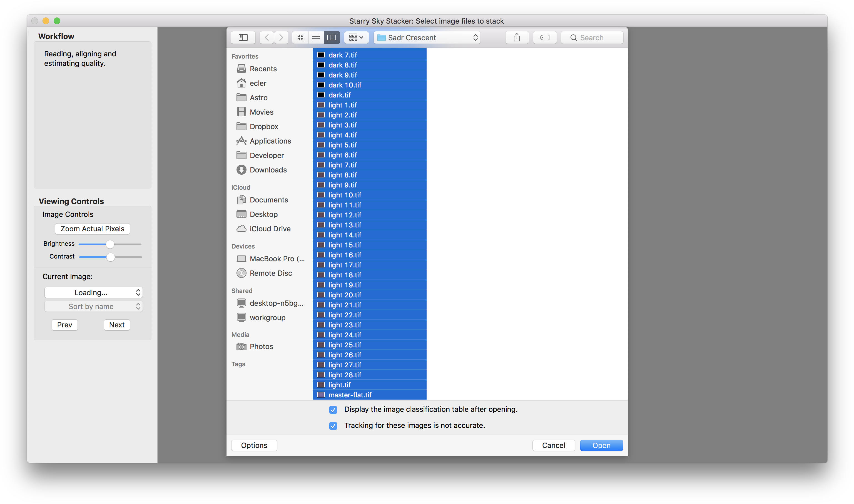Select file light 1.tif
The height and width of the screenshot is (504, 854).
370,105
